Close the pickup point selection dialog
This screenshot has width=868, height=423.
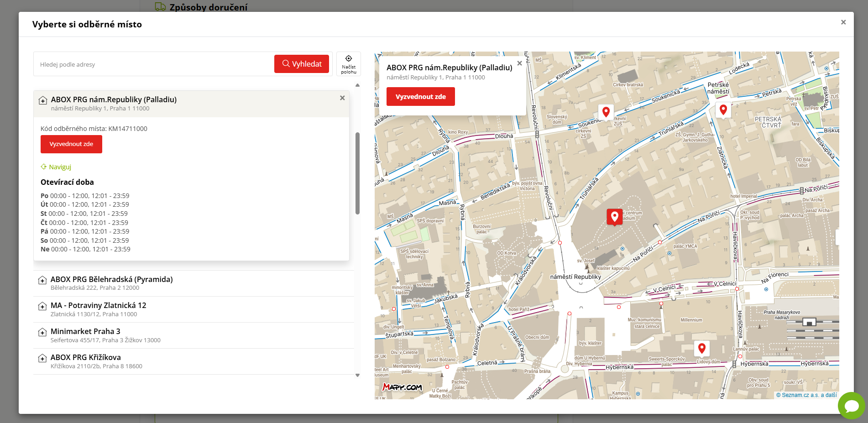click(843, 22)
